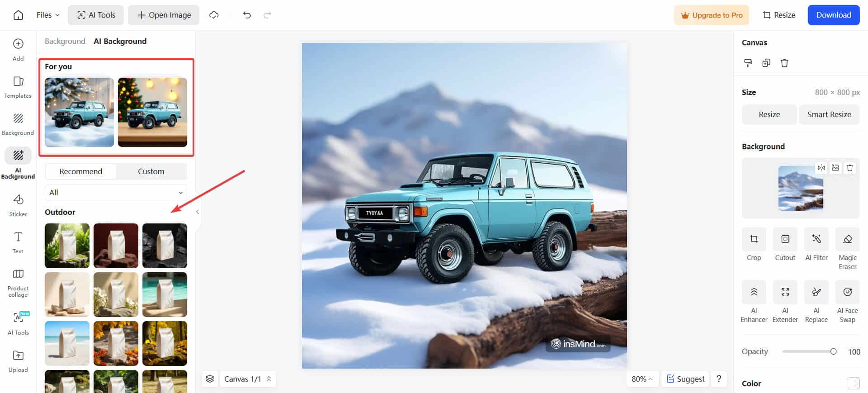This screenshot has width=868, height=393.
Task: Switch to the Background tab
Action: (x=65, y=41)
